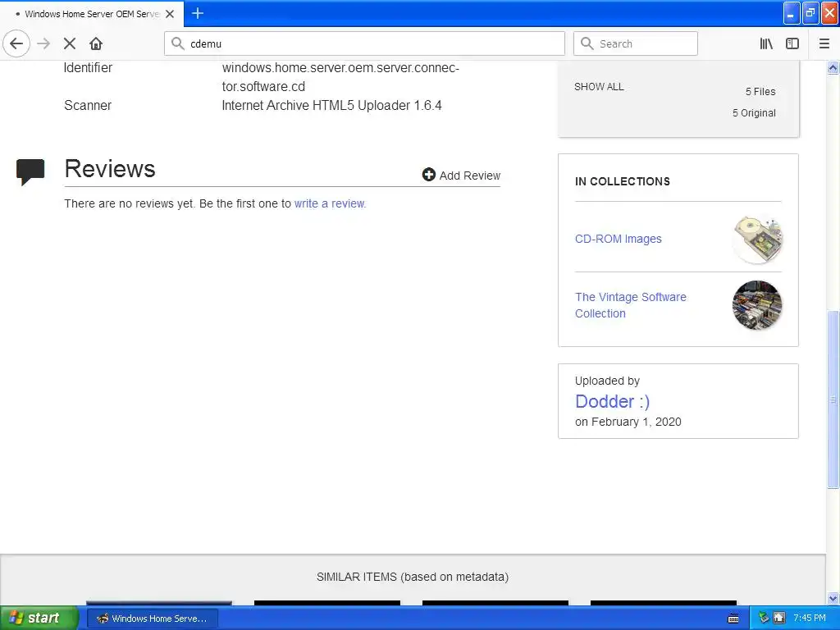The height and width of the screenshot is (630, 840).
Task: Click the SIMILAR ITEMS heading text
Action: click(x=413, y=577)
